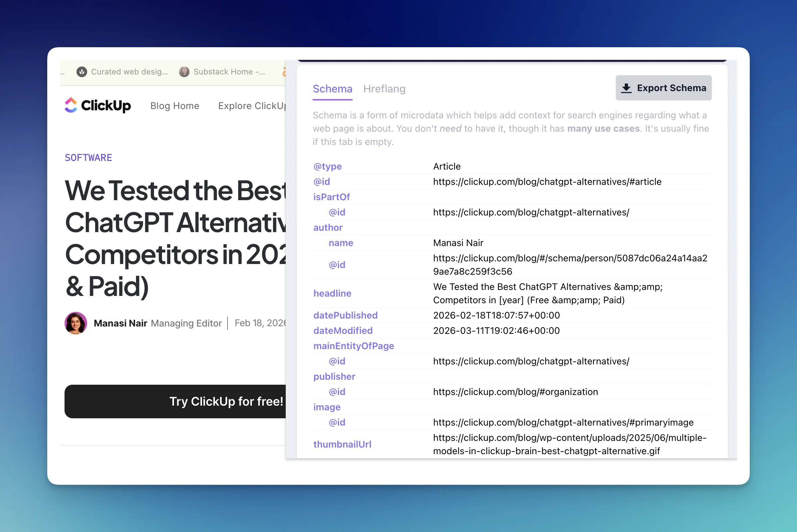Click the SOFTWARE category link

tap(88, 158)
